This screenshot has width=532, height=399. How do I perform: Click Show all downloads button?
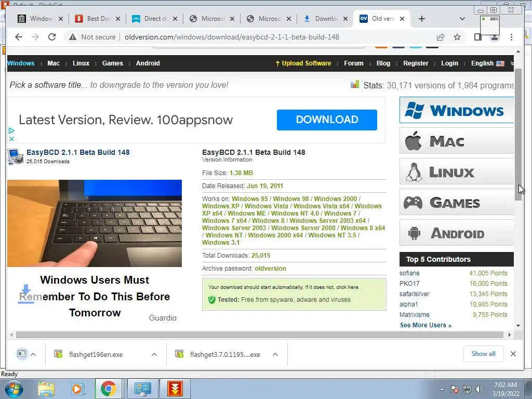(483, 354)
